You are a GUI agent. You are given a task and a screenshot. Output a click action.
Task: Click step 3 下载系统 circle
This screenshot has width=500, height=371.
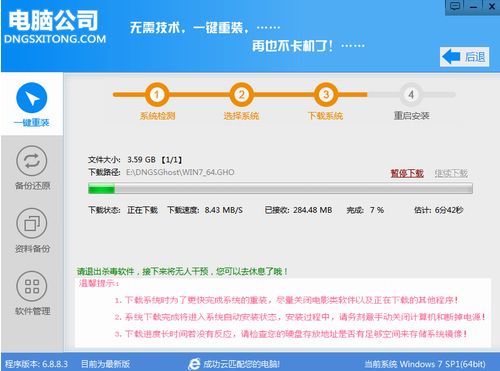326,95
